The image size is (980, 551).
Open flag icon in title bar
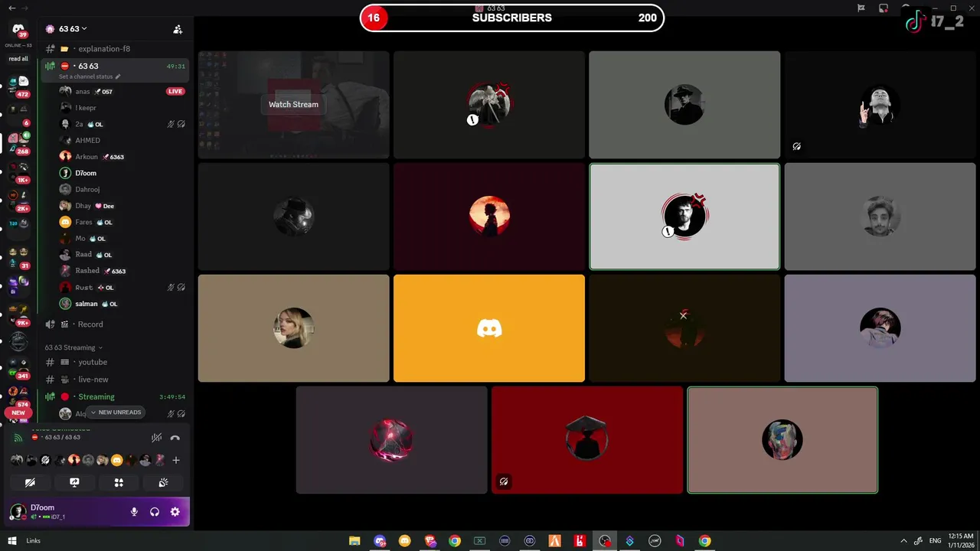click(x=861, y=8)
